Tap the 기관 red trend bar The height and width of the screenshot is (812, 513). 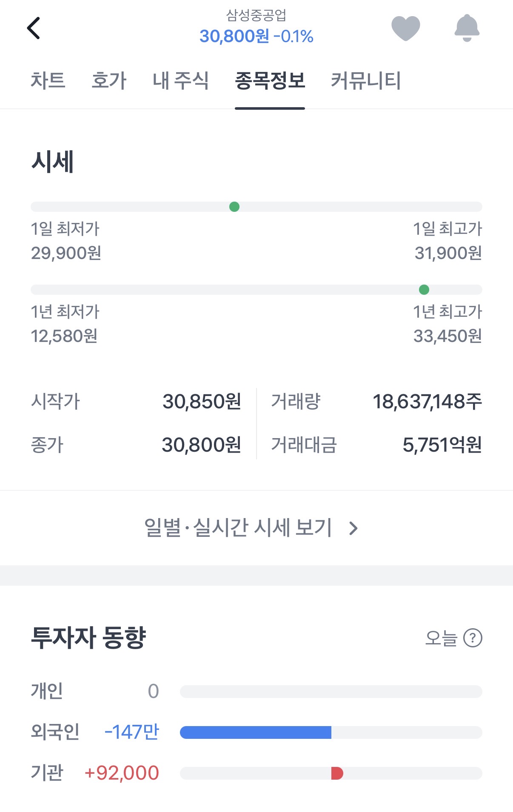click(337, 773)
